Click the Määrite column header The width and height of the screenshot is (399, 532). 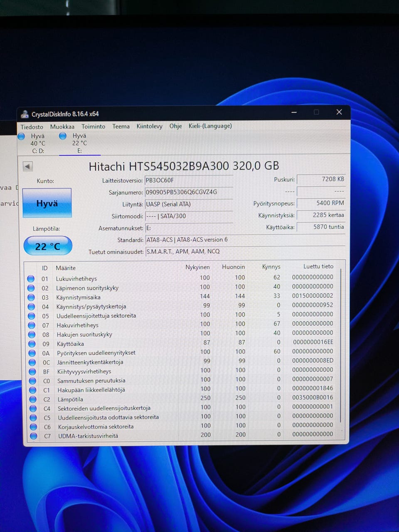tap(66, 268)
